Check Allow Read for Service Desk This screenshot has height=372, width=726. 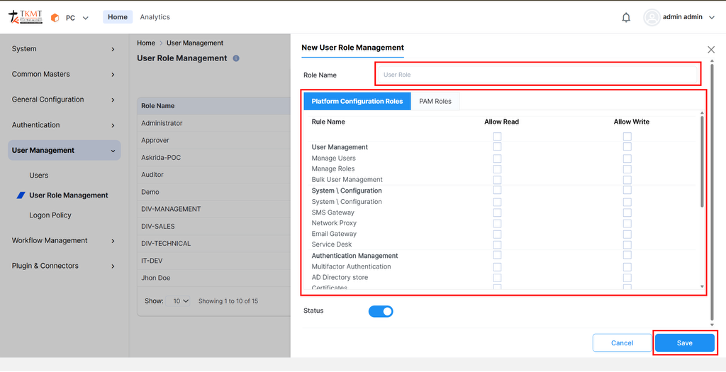(x=497, y=245)
